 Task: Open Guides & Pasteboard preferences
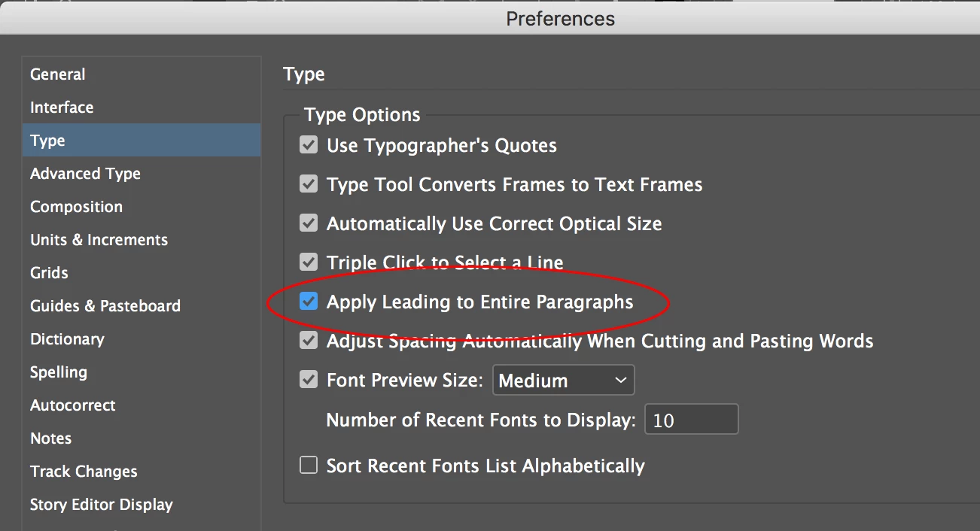coord(105,306)
